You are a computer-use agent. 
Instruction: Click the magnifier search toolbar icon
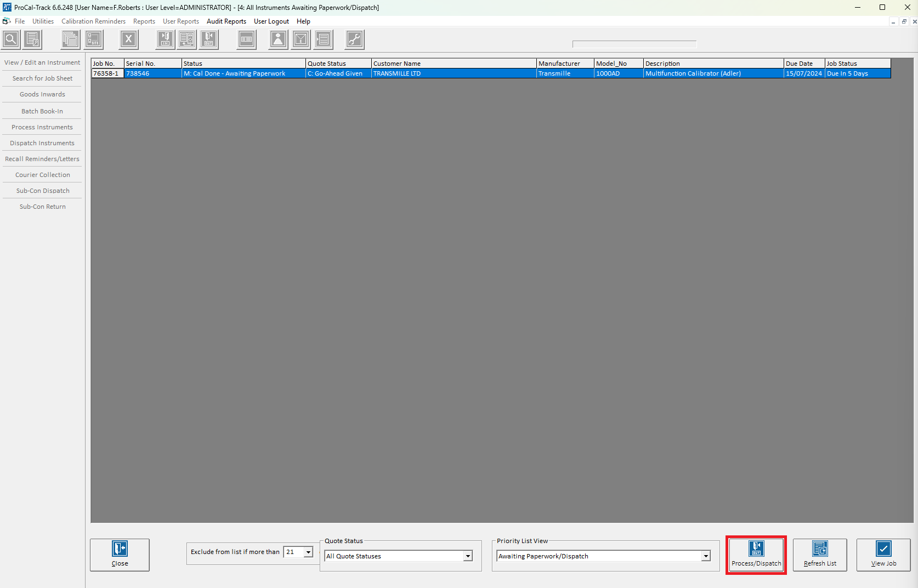[11, 39]
